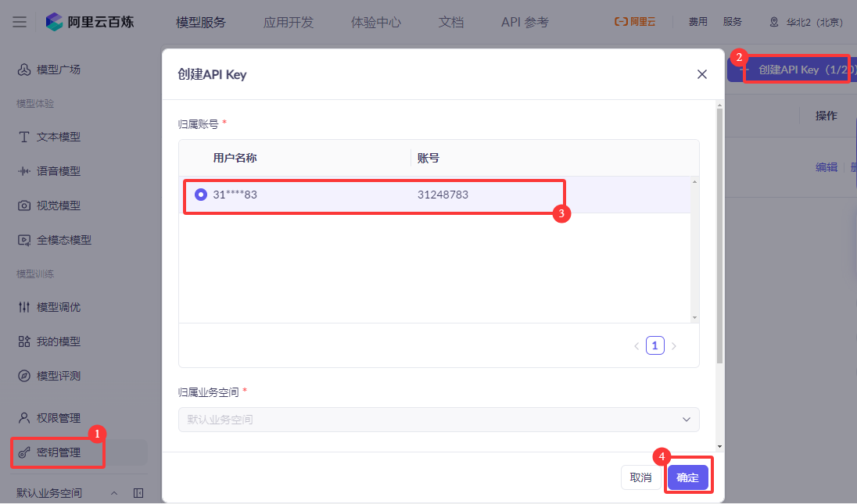The image size is (857, 504).
Task: Open the 体验中心 tab
Action: click(376, 22)
